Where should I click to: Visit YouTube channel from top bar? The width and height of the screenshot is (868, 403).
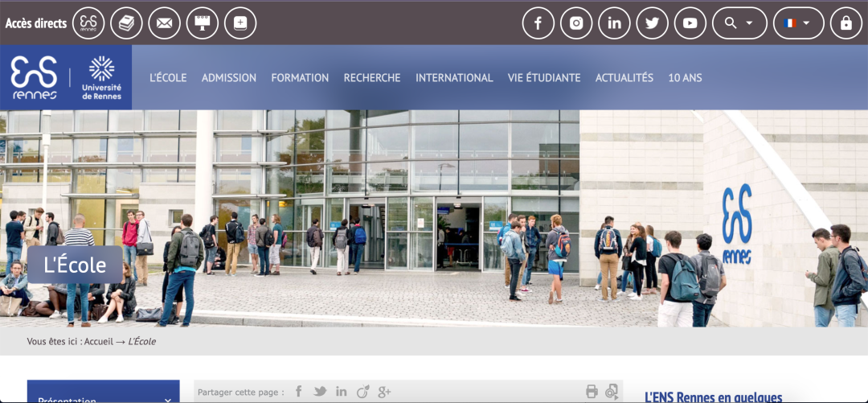(x=690, y=23)
